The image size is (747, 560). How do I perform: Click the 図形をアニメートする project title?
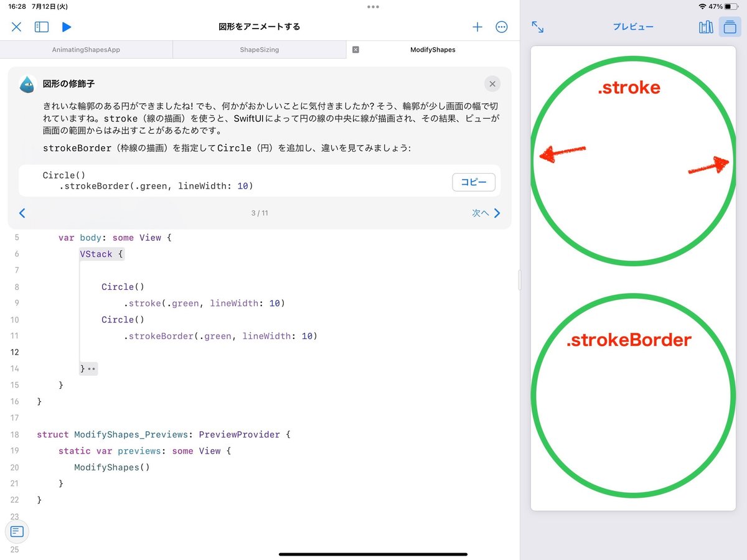260,27
